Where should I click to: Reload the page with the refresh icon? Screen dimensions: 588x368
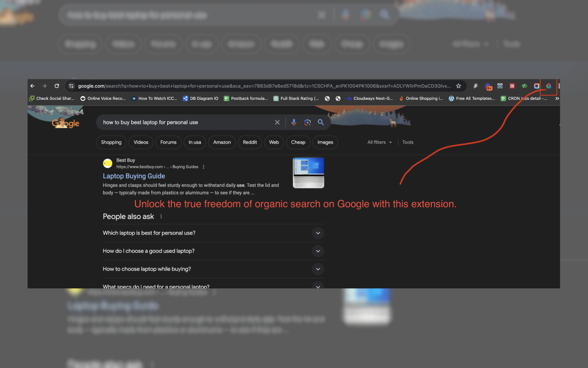(57, 86)
